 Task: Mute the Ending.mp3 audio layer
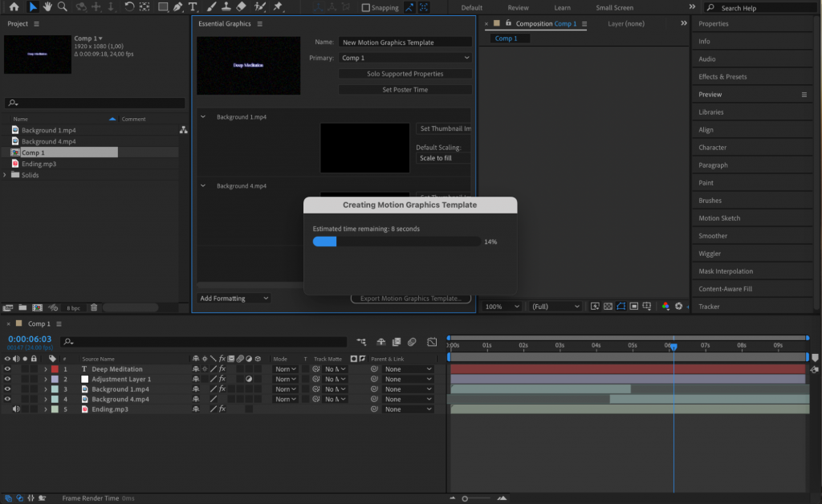click(x=16, y=408)
